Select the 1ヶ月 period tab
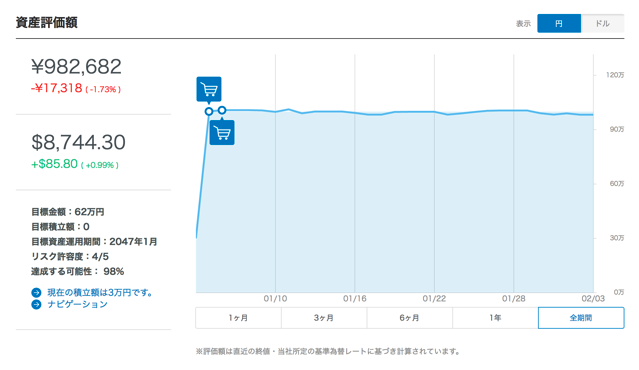Image resolution: width=639 pixels, height=370 pixels. [x=238, y=318]
